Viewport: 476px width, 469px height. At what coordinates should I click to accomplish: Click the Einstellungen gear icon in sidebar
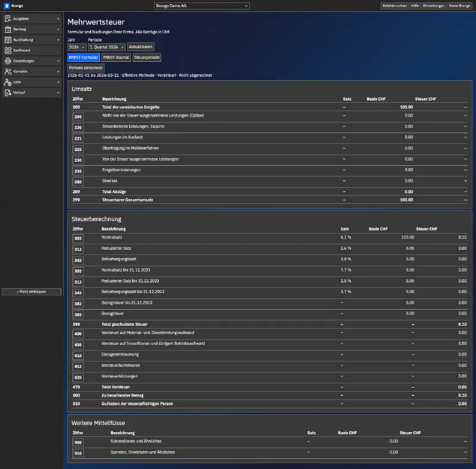click(8, 61)
